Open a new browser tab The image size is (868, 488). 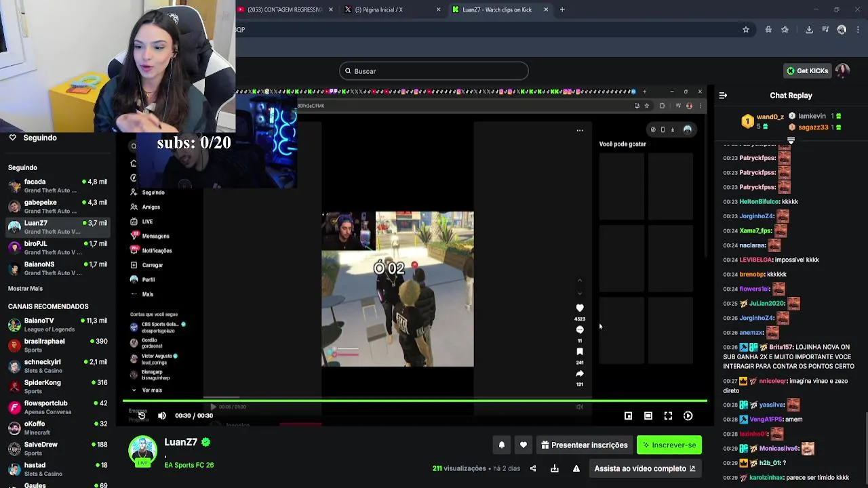pos(562,9)
